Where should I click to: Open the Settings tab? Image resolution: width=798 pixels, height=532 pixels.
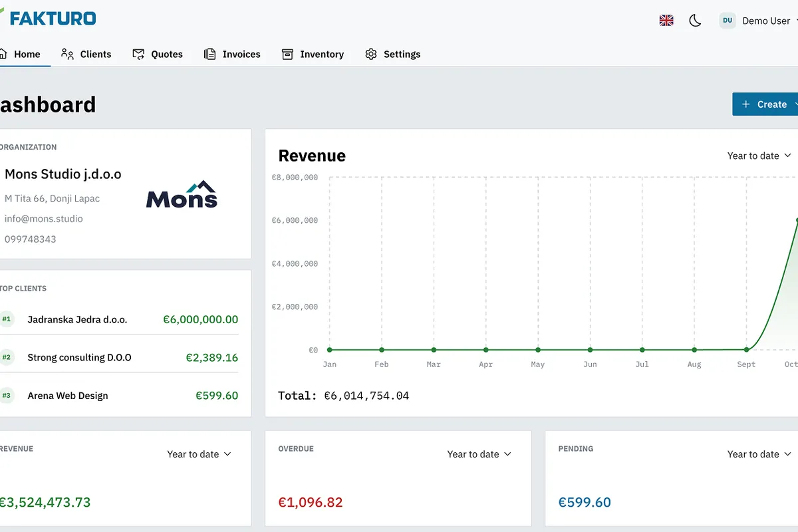(392, 55)
